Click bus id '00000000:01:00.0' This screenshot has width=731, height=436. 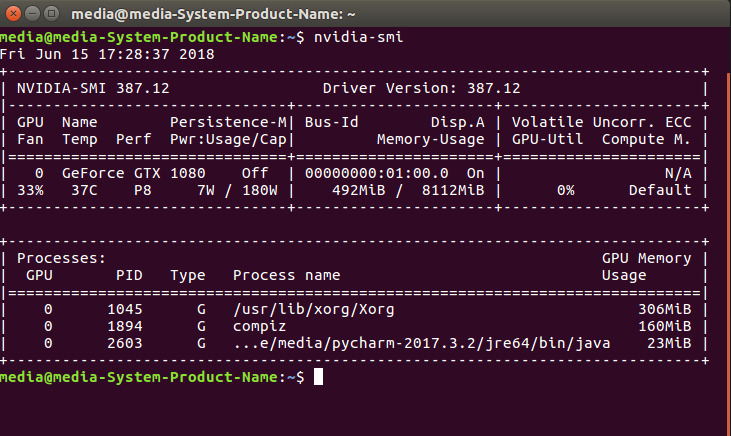pos(377,173)
